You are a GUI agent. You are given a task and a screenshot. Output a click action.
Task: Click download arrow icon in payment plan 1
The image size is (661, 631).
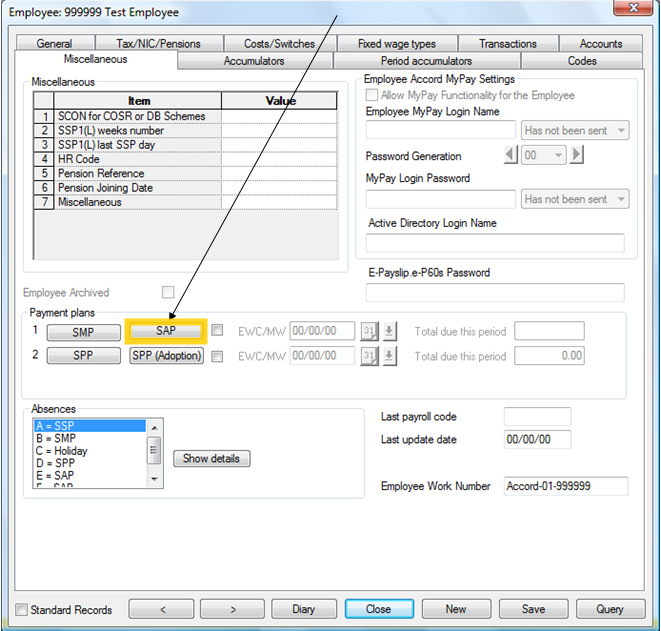tap(390, 331)
